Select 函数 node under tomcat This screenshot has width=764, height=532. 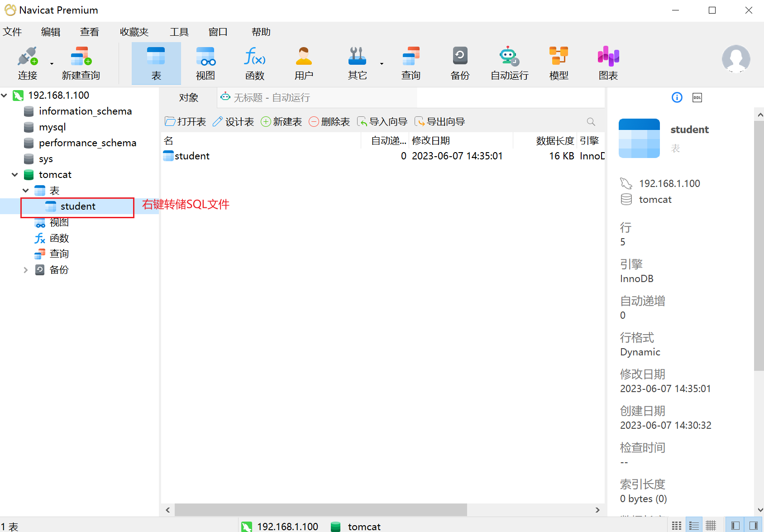(59, 238)
